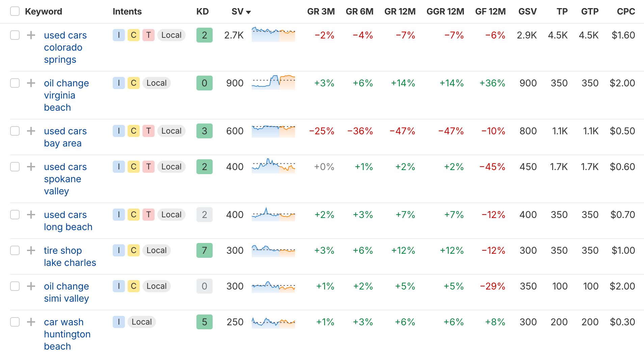Check the box for used cars colorado springs
Viewport: 644px width, 357px height.
point(15,35)
